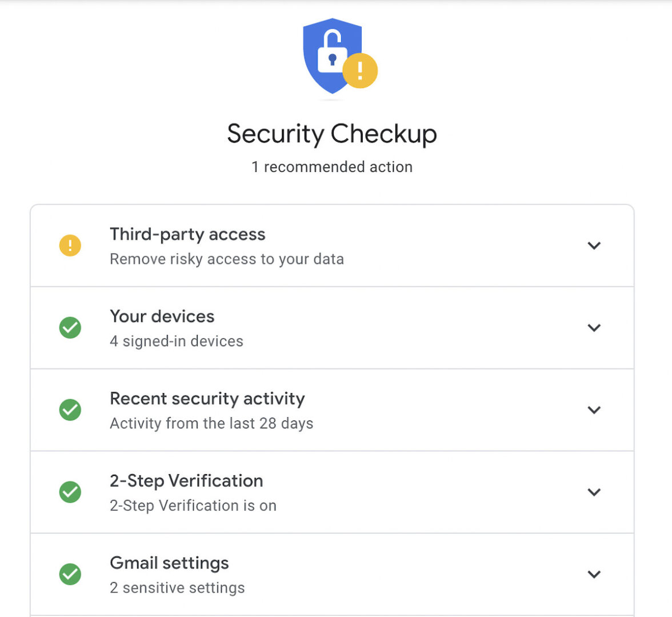Expand the Gmail settings section
Viewport: 672px width, 617px height.
594,574
